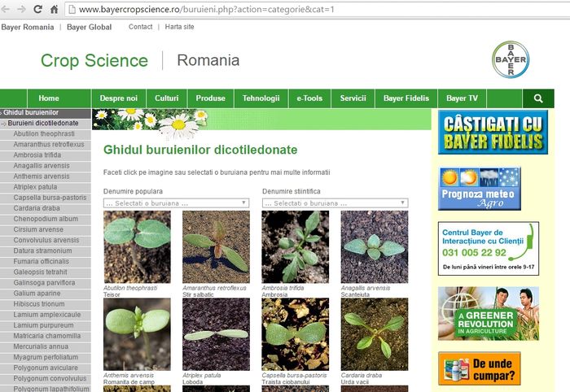Open the Prognoza meteo Agro banner
Screen dimensions: 570x392
[480, 189]
